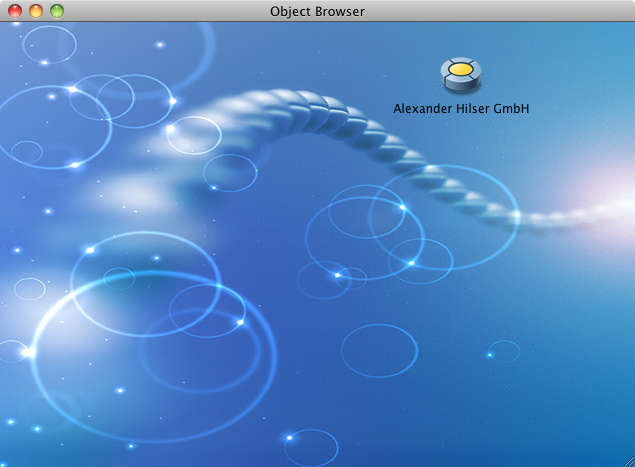Click the faint circle in the lower right background
The width and height of the screenshot is (635, 467).
[x=504, y=351]
